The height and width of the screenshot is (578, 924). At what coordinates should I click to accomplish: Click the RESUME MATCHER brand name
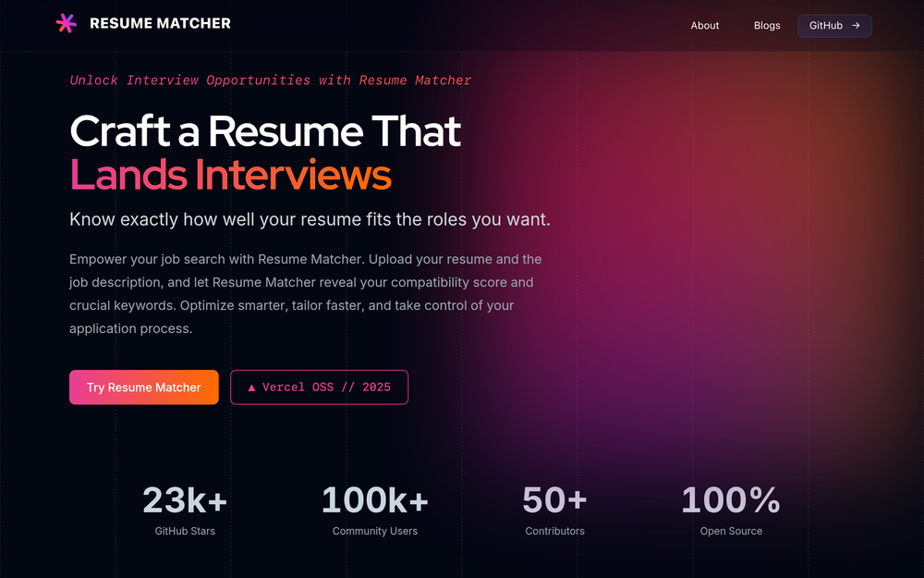tap(160, 23)
